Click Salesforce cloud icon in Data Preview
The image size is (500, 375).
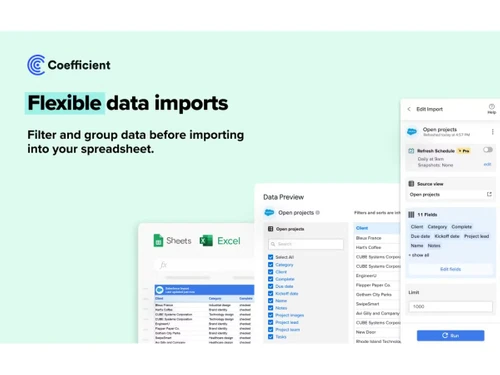[269, 213]
